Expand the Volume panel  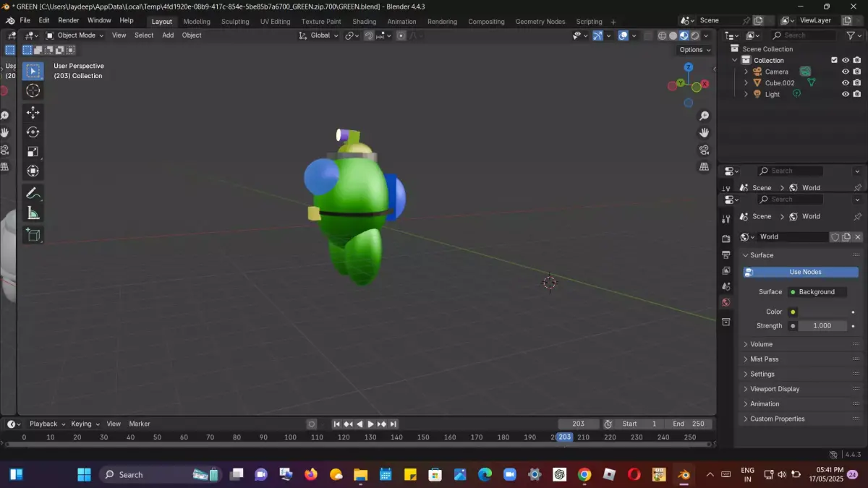coord(801,345)
